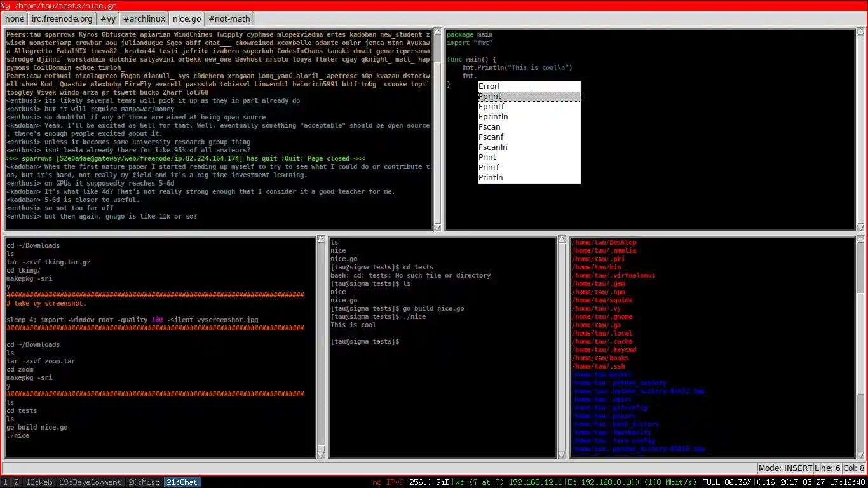Click up arrow on the editor pane scrollbar

pos(862,30)
